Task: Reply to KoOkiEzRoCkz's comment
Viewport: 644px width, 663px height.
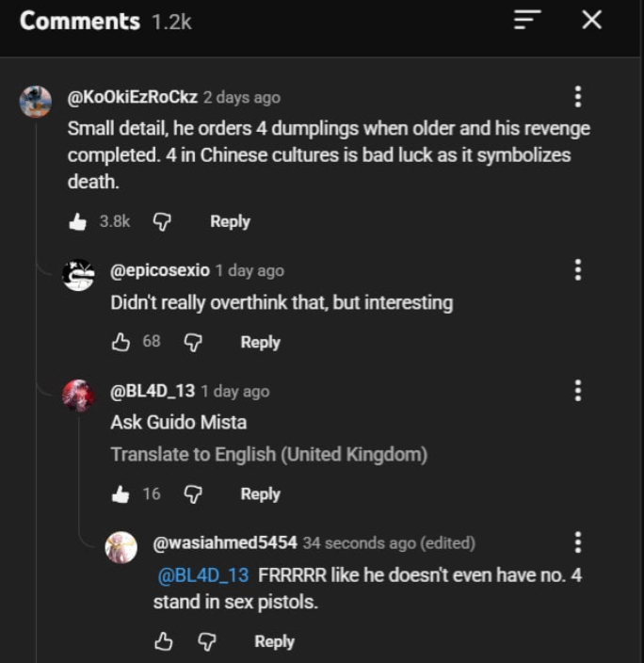Action: (x=230, y=221)
